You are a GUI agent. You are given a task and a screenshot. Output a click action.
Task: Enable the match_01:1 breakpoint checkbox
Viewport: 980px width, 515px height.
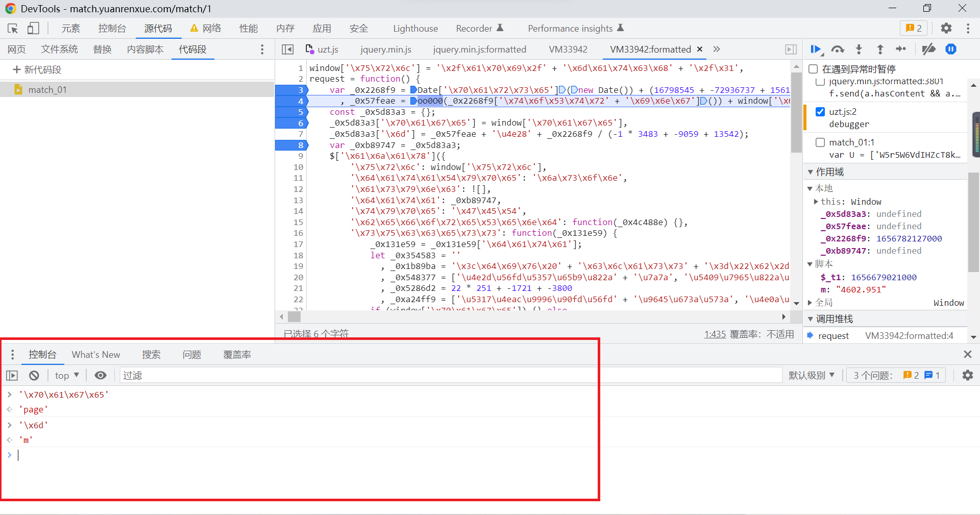(820, 142)
